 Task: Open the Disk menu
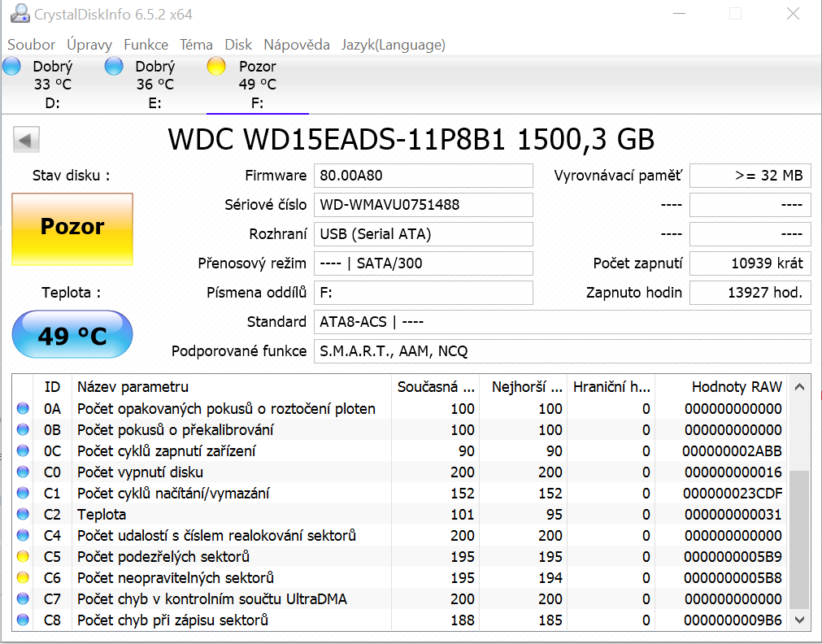pos(238,45)
